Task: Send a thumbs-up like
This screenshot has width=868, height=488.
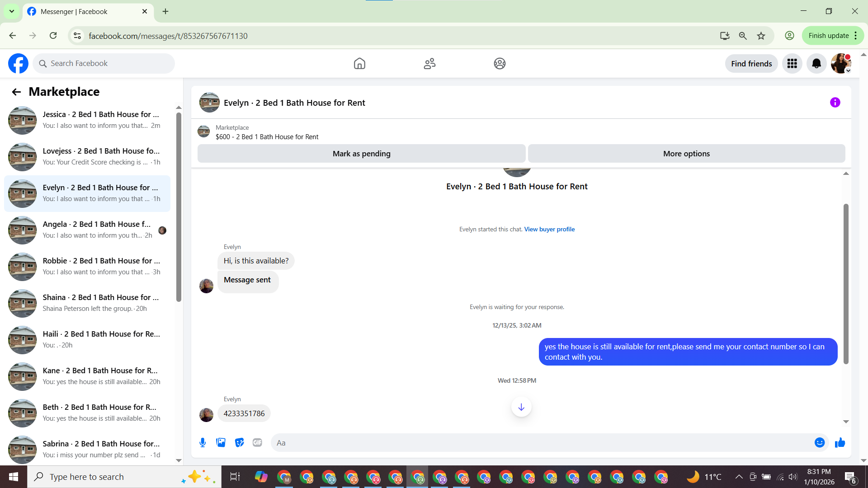Action: 840,443
